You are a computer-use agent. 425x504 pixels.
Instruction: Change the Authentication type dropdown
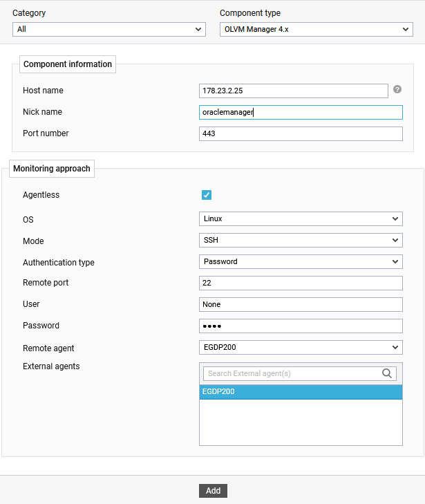(301, 262)
